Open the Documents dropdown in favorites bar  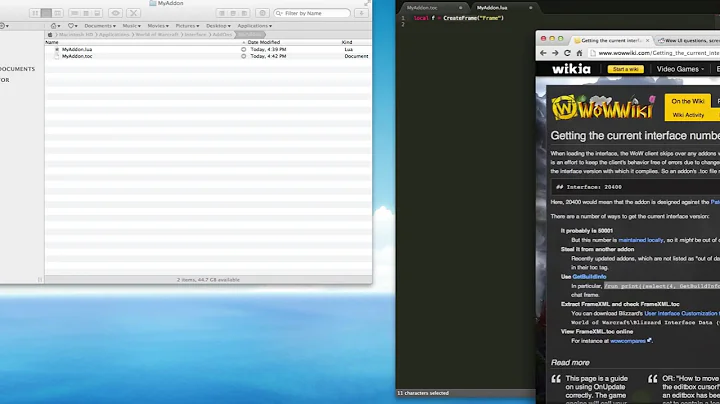100,26
